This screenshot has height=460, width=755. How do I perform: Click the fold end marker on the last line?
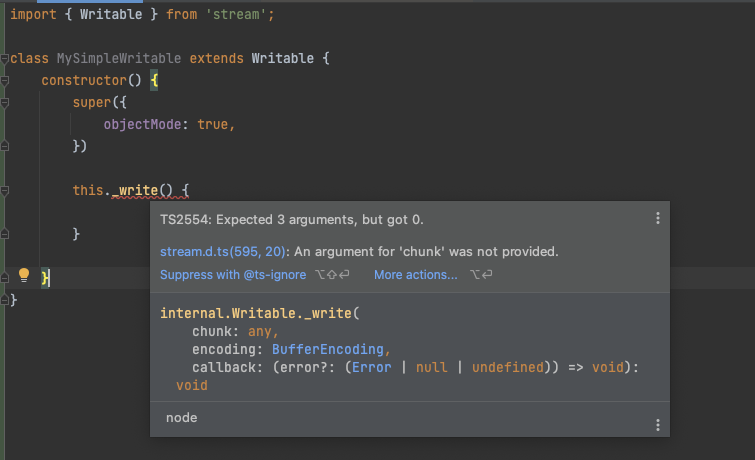[x=5, y=298]
